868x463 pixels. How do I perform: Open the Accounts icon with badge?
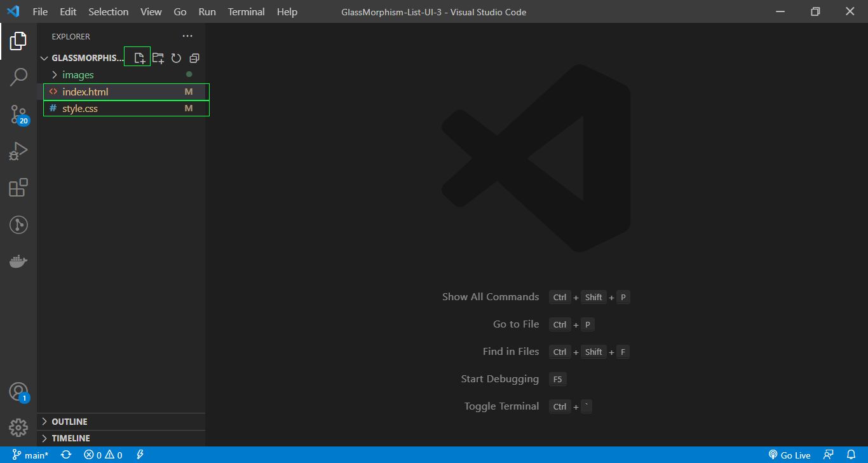(x=18, y=392)
